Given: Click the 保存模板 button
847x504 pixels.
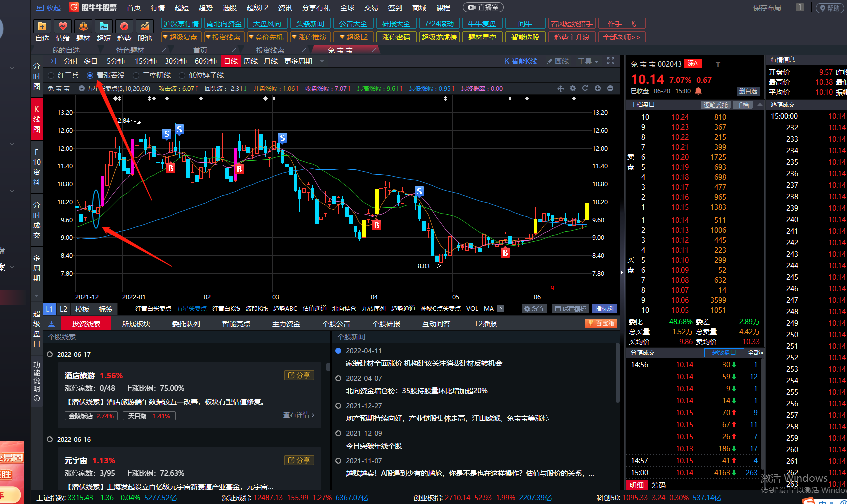Looking at the screenshot, I should coord(570,309).
